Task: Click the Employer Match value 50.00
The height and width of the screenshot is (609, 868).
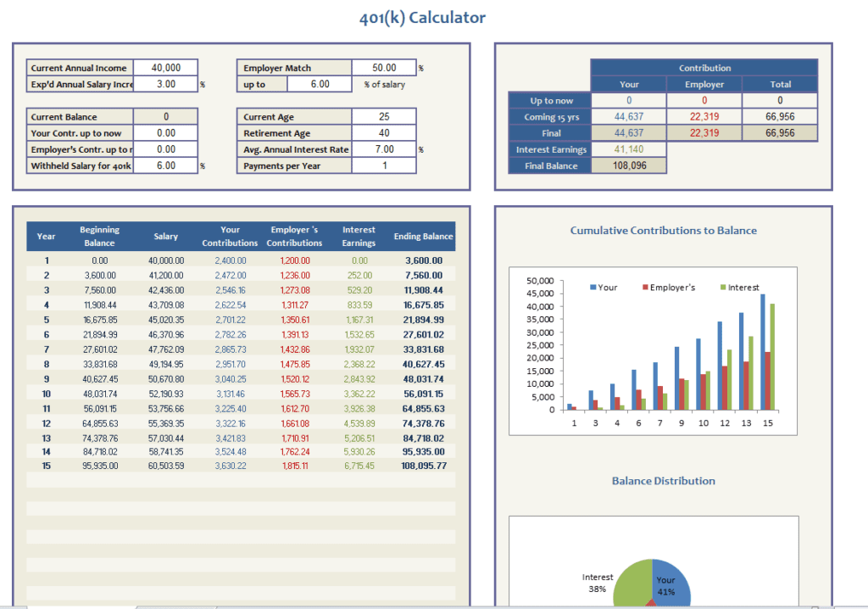Action: [x=384, y=68]
